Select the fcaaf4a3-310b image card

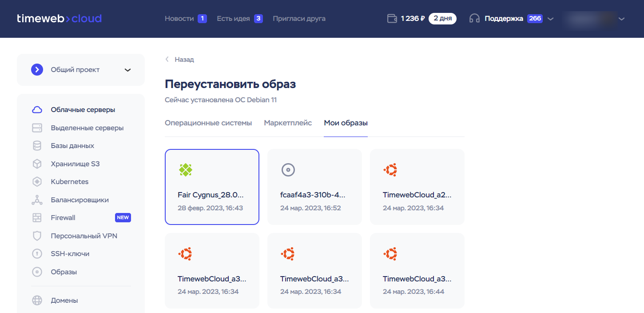(314, 187)
